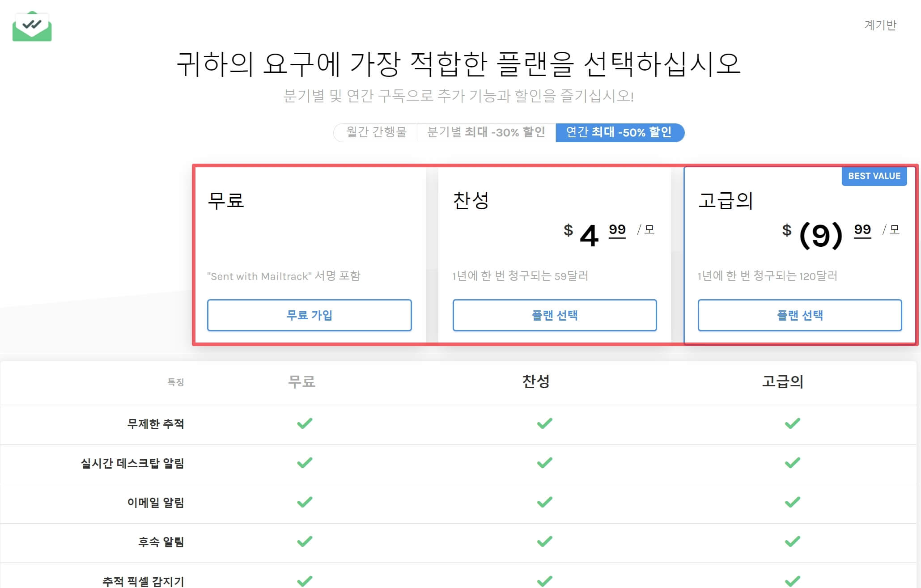Screen dimensions: 921x588
Task: Click the 찬성 plan card title
Action: (471, 200)
